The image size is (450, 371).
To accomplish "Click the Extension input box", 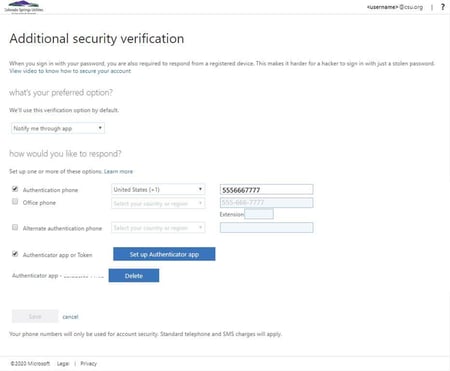I will click(259, 214).
